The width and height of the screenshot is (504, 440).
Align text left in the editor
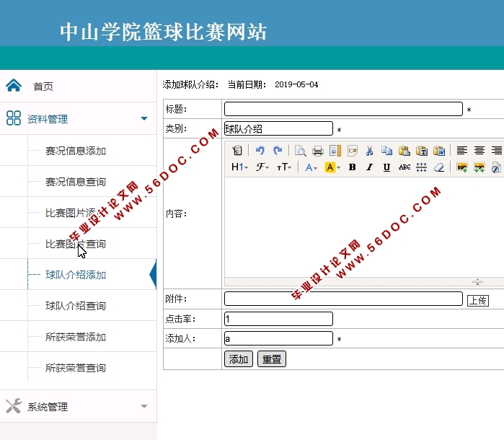[462, 150]
